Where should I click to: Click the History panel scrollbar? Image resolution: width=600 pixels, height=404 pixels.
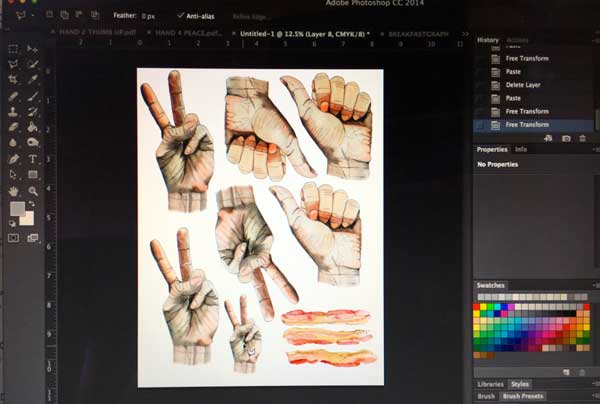597,121
